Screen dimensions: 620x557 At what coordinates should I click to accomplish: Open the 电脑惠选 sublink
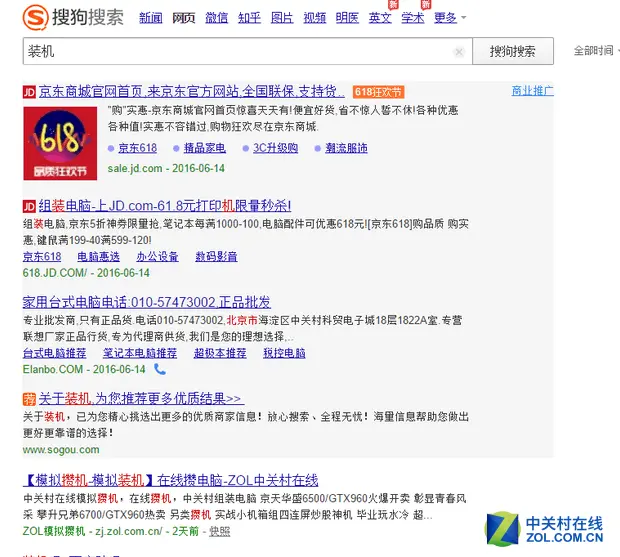(x=98, y=257)
